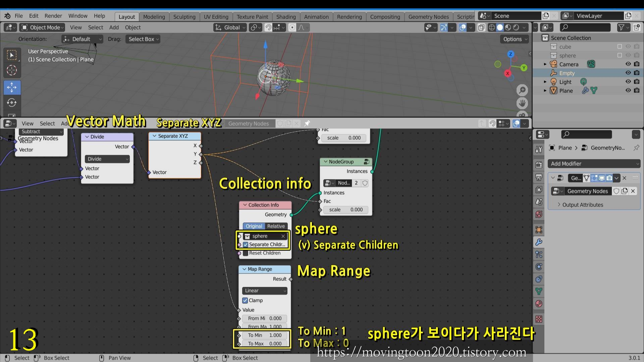Hide Camera in viewport with eye icon
644x362 pixels.
point(628,64)
